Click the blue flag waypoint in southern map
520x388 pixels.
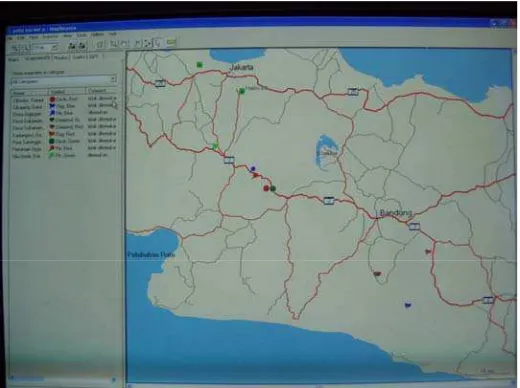(x=407, y=305)
